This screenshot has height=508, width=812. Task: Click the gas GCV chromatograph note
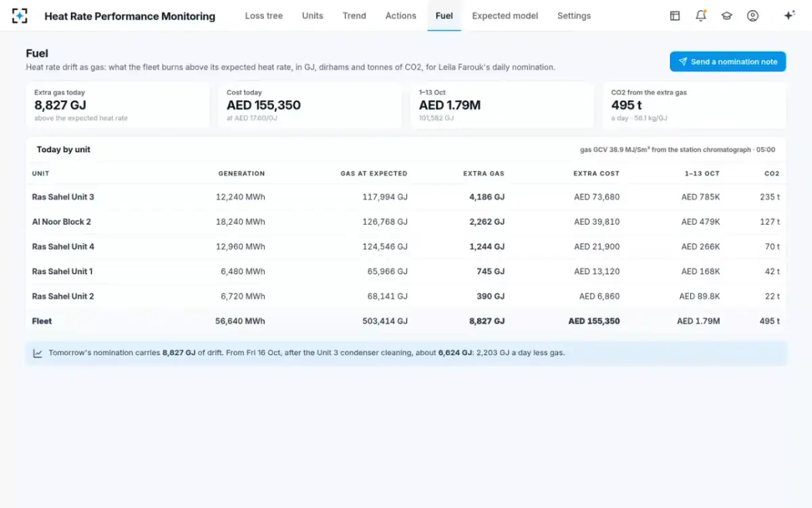[677, 150]
